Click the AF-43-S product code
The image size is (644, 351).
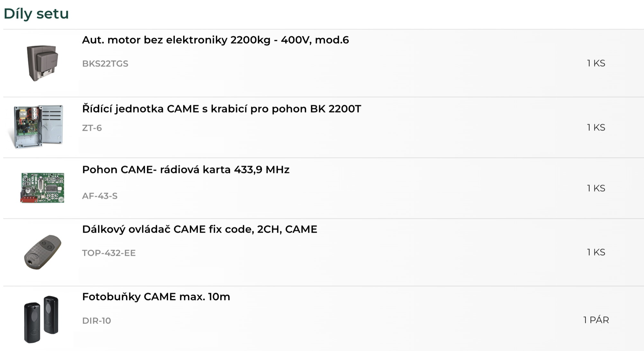(x=100, y=196)
